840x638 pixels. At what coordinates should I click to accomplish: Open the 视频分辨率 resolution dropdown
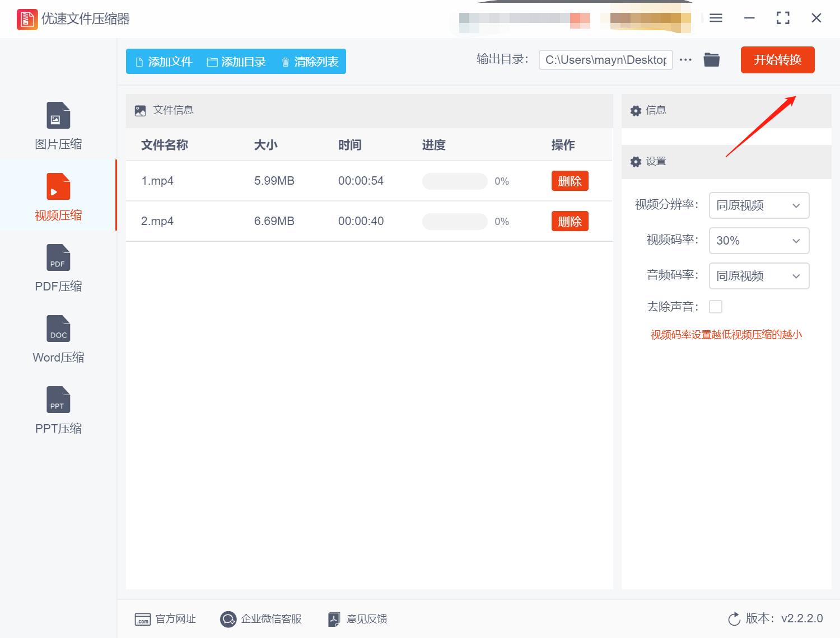pyautogui.click(x=759, y=205)
